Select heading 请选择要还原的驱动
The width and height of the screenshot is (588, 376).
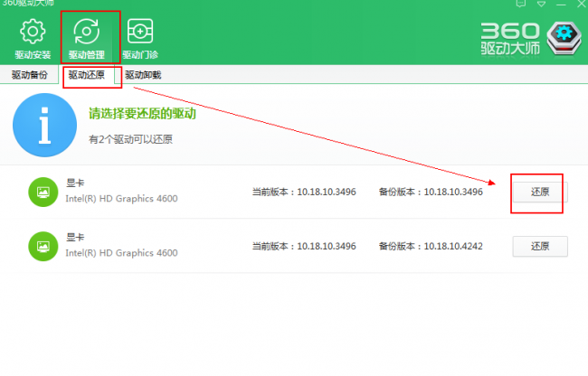click(143, 114)
